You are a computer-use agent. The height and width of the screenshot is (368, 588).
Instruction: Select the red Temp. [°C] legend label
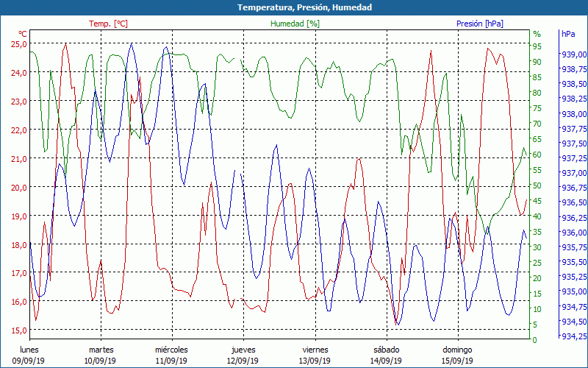108,24
